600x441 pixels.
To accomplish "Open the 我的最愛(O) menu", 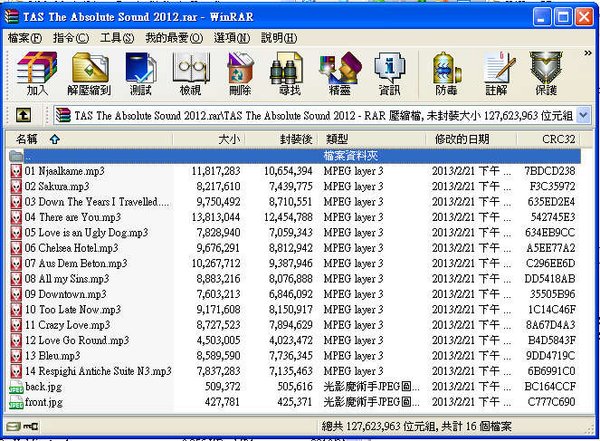I will click(174, 38).
